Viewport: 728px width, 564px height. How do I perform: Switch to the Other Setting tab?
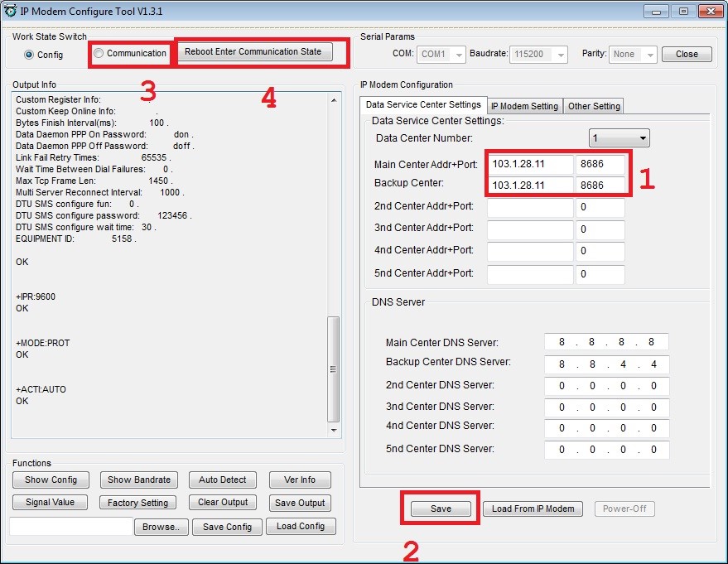tap(594, 106)
